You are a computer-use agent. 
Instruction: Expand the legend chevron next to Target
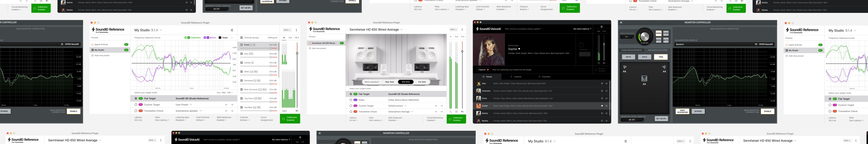click(x=232, y=38)
